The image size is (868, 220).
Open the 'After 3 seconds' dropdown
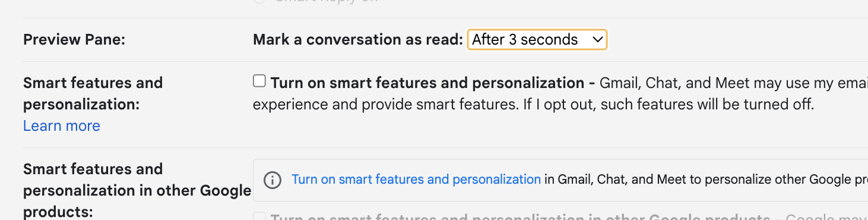tap(537, 40)
